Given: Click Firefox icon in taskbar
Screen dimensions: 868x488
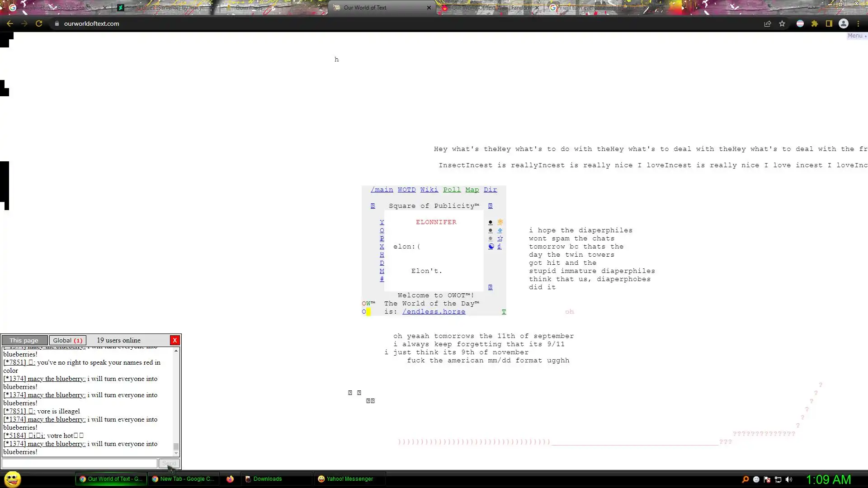Looking at the screenshot, I should point(230,479).
